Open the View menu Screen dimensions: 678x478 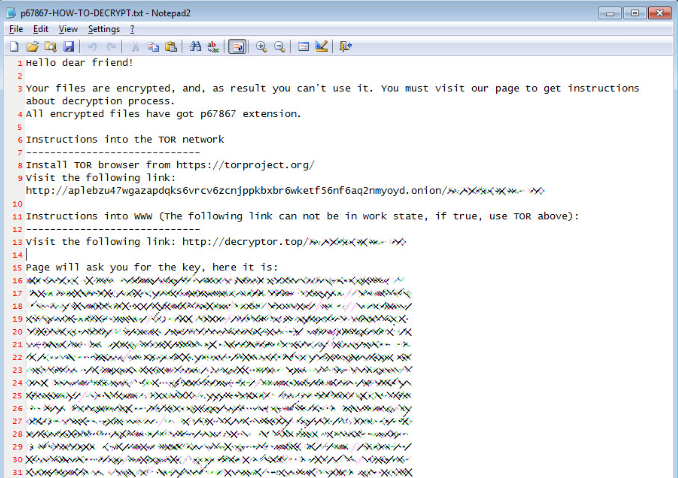68,29
